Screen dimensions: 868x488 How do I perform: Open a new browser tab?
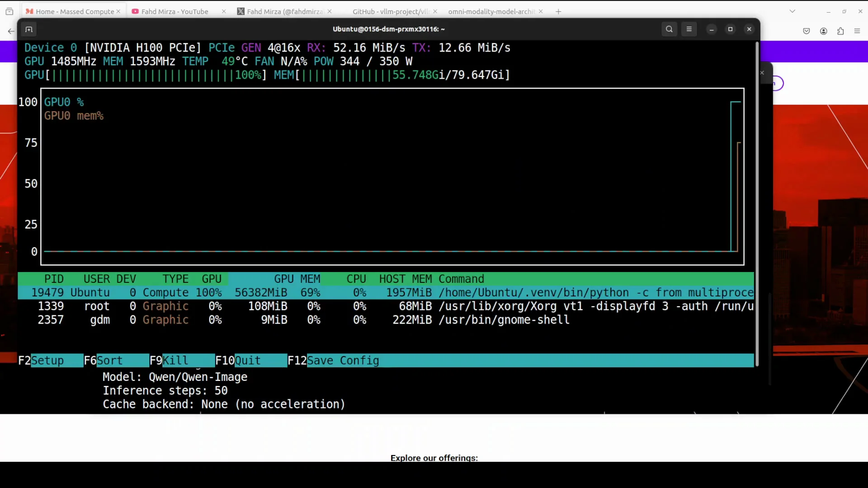[558, 12]
